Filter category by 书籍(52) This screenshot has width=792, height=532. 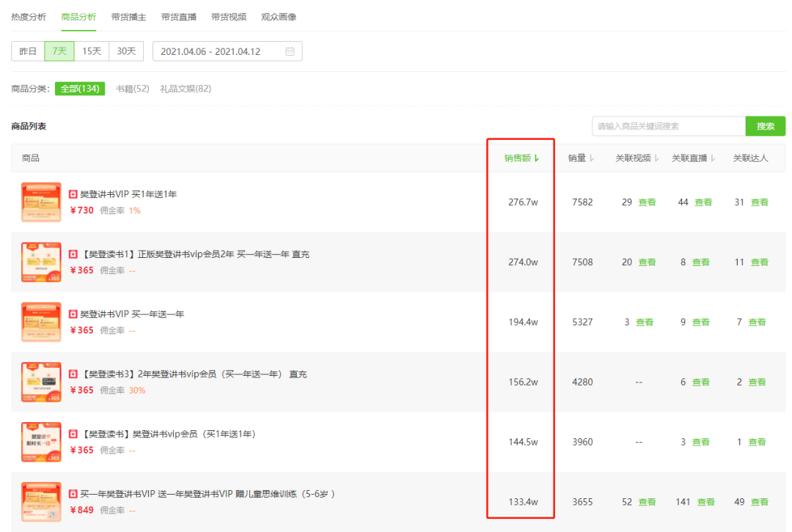tap(132, 89)
